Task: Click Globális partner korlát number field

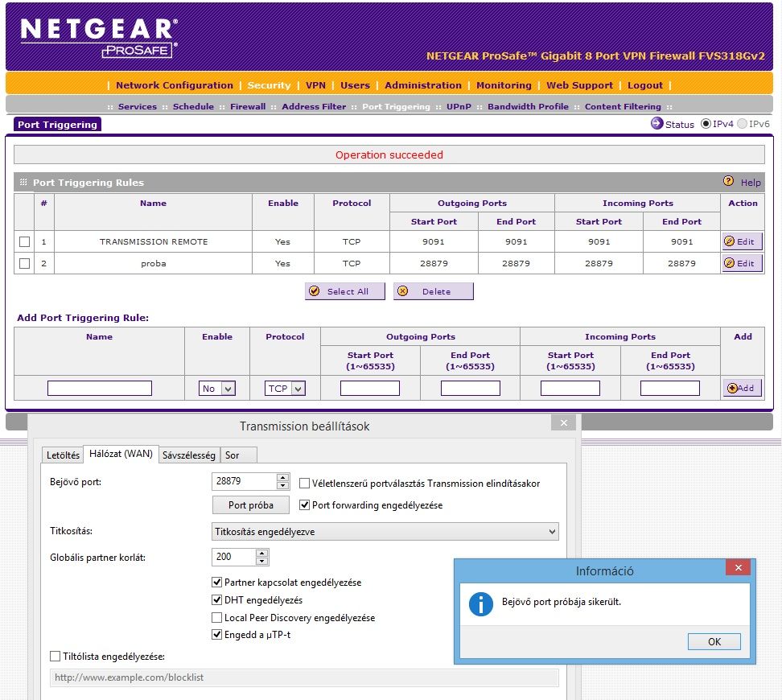Action: point(234,557)
